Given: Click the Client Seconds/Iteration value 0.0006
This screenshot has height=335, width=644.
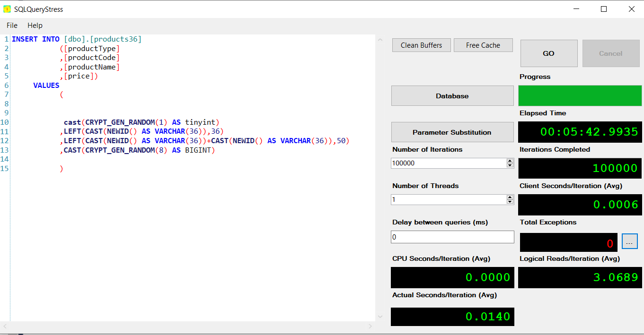Looking at the screenshot, I should click(616, 205).
